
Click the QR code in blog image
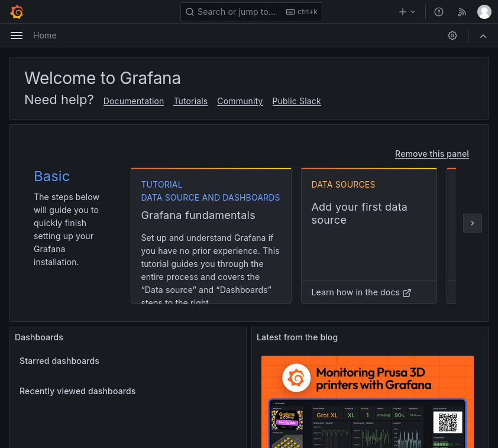[447, 423]
